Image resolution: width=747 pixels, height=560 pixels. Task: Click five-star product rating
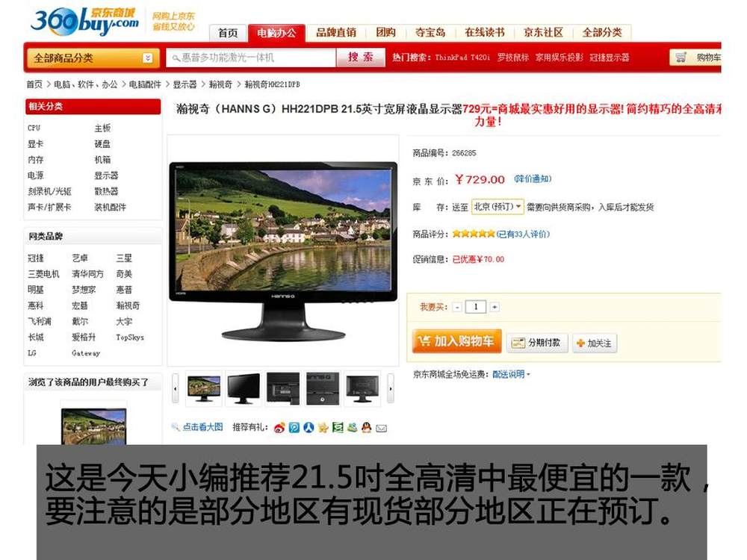tap(474, 234)
